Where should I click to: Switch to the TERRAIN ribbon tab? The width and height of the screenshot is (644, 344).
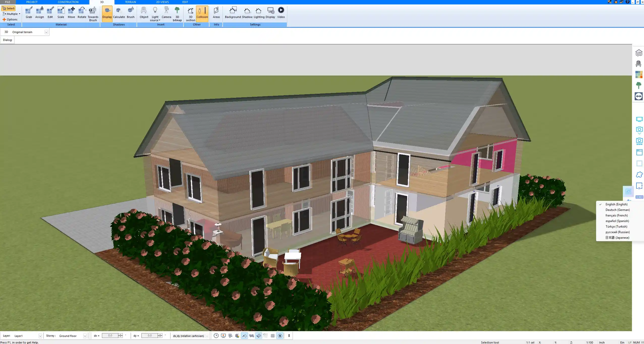click(130, 2)
